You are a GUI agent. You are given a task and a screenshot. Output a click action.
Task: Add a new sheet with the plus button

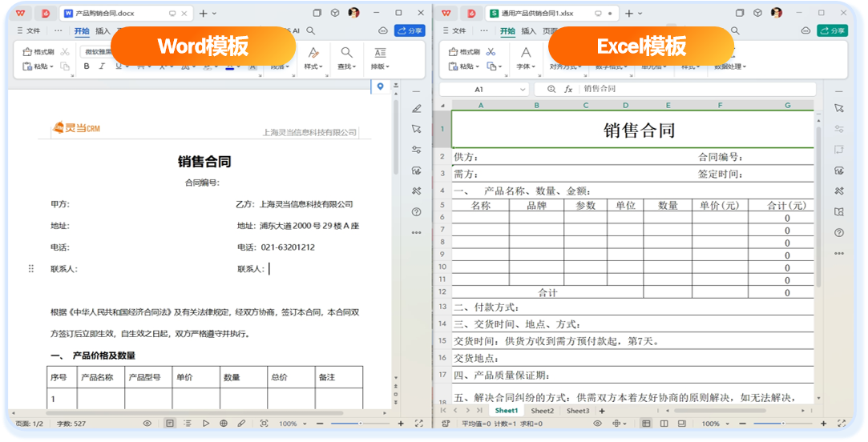click(602, 411)
